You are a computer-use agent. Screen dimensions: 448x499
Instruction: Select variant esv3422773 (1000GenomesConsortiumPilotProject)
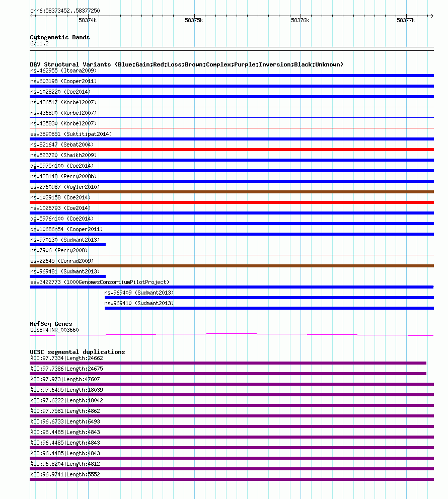point(100,282)
